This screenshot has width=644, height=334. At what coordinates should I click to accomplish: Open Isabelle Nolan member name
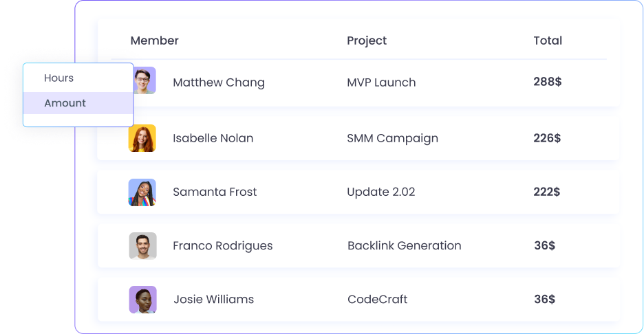(x=213, y=138)
